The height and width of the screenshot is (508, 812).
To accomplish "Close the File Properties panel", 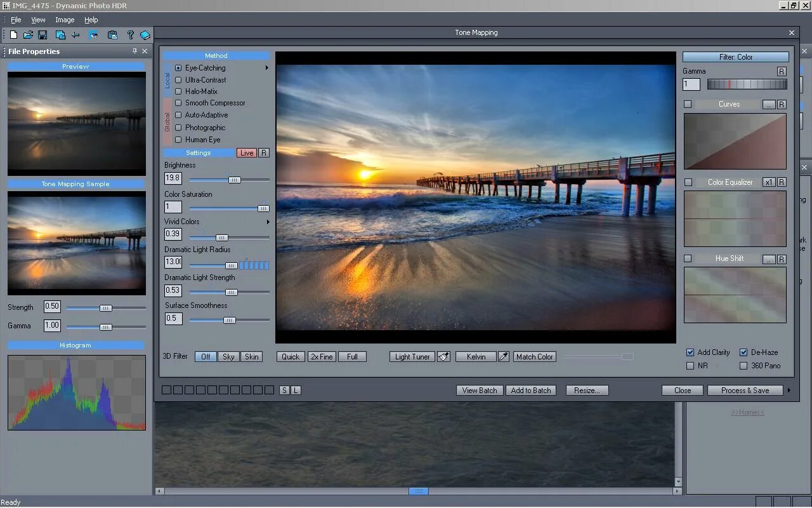I will coord(145,51).
